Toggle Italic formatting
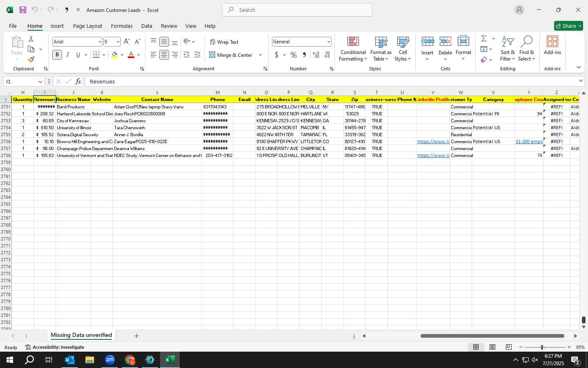The height and width of the screenshot is (368, 588). click(68, 55)
